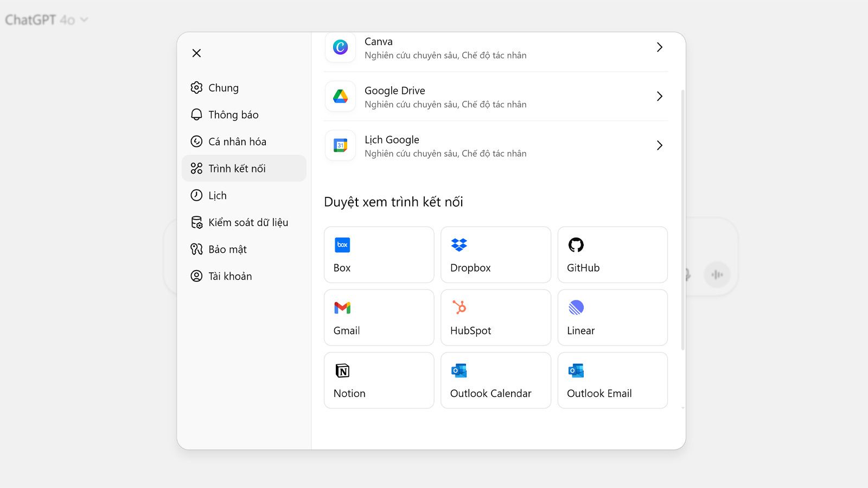Open the Tài khoản settings tab
The width and height of the screenshot is (868, 488).
pyautogui.click(x=244, y=276)
